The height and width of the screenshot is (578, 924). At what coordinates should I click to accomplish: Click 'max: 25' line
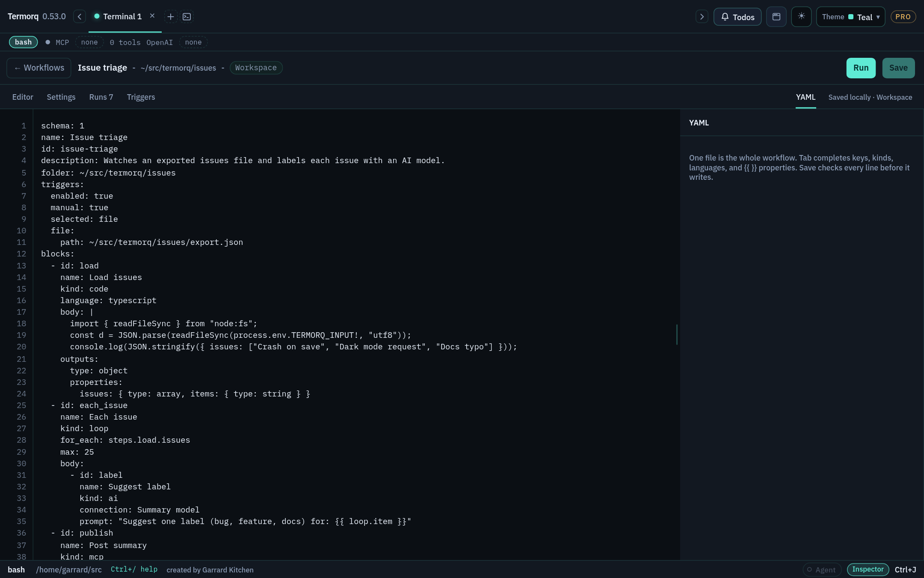[x=77, y=452]
